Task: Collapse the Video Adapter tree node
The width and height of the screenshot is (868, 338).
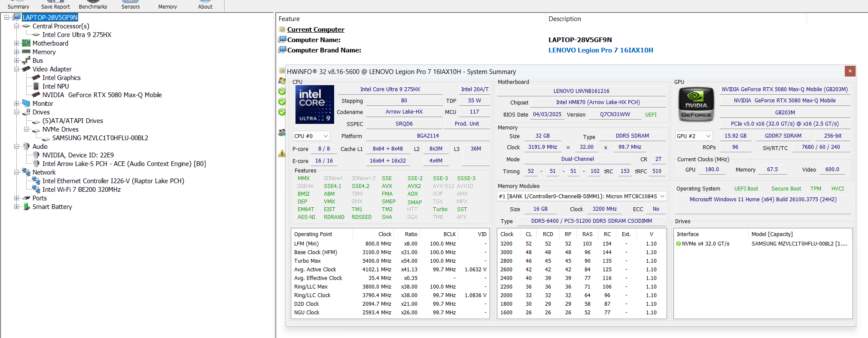Action: 16,69
